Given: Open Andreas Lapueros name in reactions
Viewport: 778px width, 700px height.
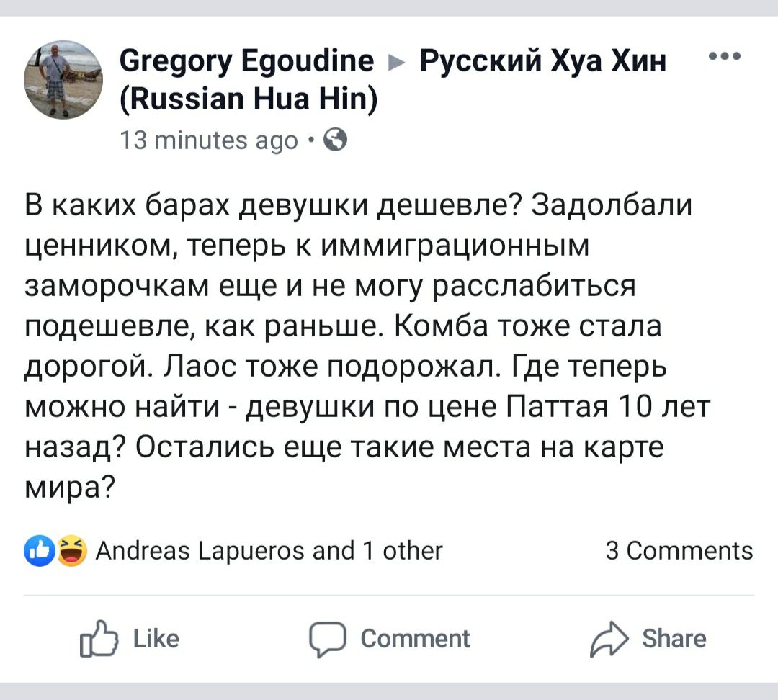Looking at the screenshot, I should coord(197,551).
